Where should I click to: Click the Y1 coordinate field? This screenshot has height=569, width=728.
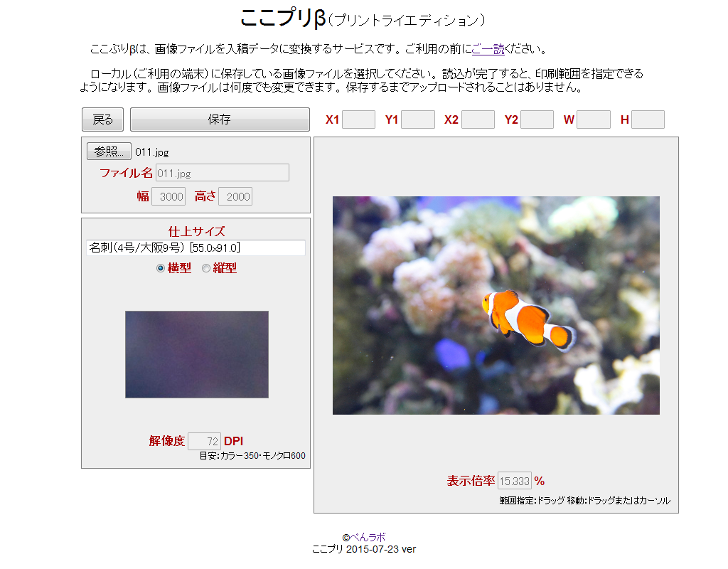click(x=418, y=119)
